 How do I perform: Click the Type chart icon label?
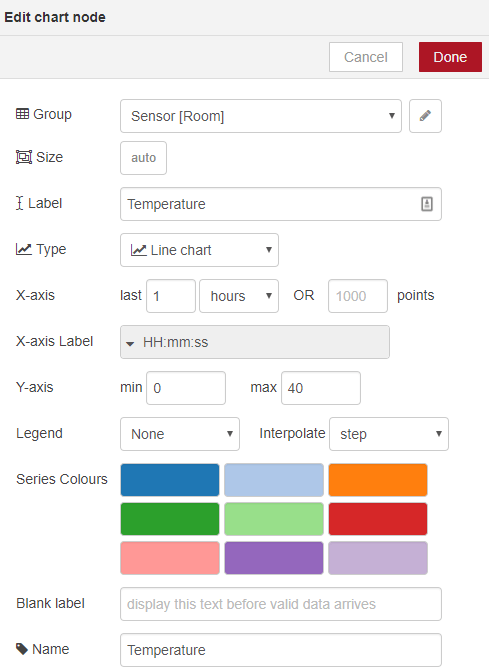pyautogui.click(x=24, y=249)
